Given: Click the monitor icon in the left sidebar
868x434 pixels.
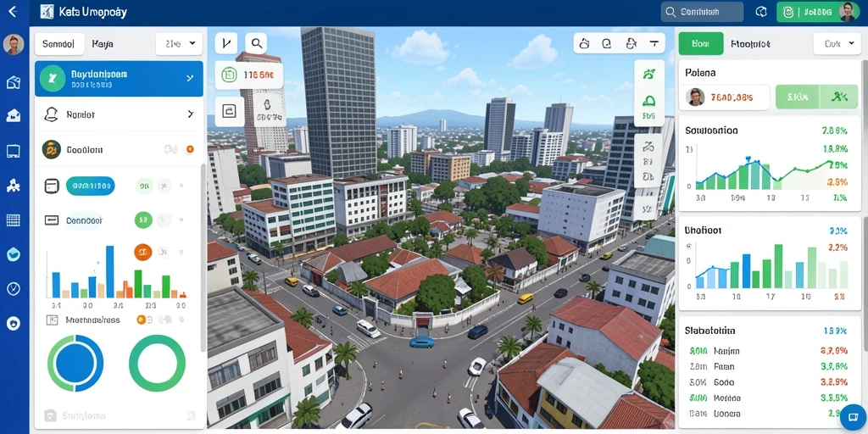Looking at the screenshot, I should tap(14, 151).
